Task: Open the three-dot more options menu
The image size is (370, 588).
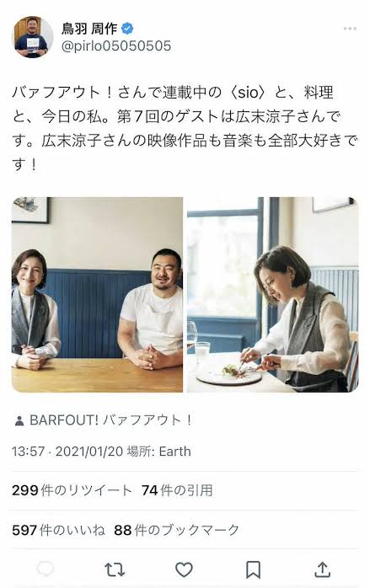Action: tap(350, 29)
